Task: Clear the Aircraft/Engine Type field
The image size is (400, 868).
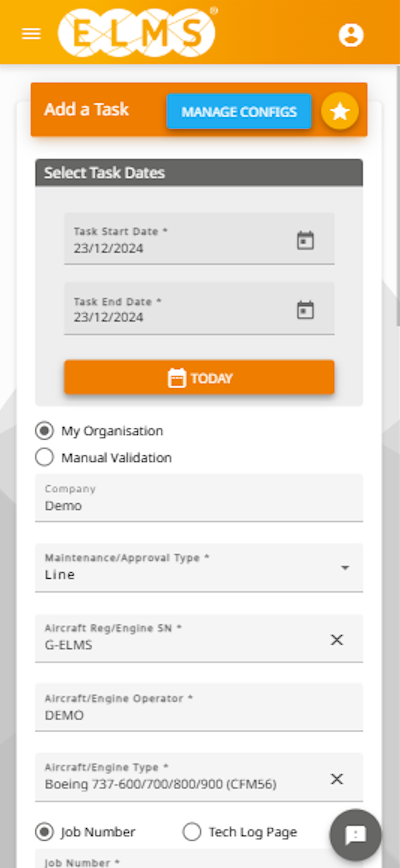Action: (x=337, y=778)
